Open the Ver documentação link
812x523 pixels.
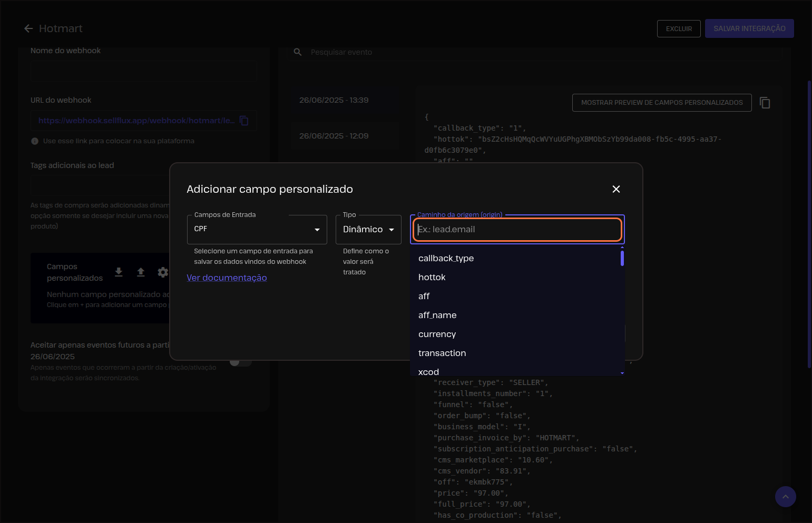point(227,278)
